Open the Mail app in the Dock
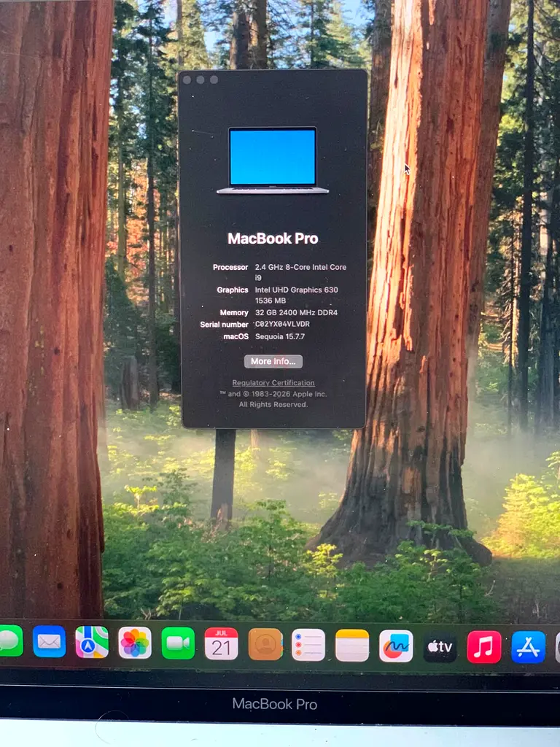 pyautogui.click(x=49, y=642)
